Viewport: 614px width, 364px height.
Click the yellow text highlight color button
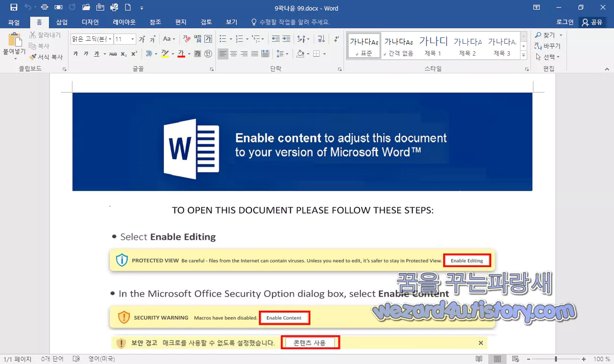pyautogui.click(x=165, y=54)
